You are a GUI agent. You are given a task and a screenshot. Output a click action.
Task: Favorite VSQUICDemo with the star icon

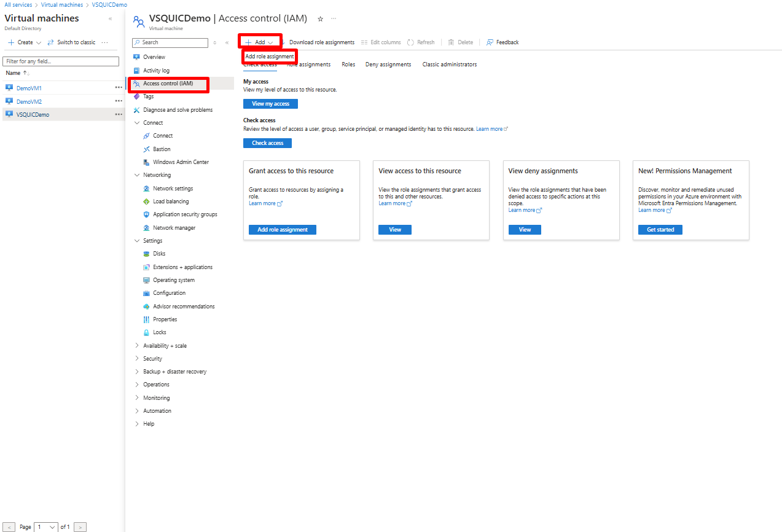[x=320, y=19]
